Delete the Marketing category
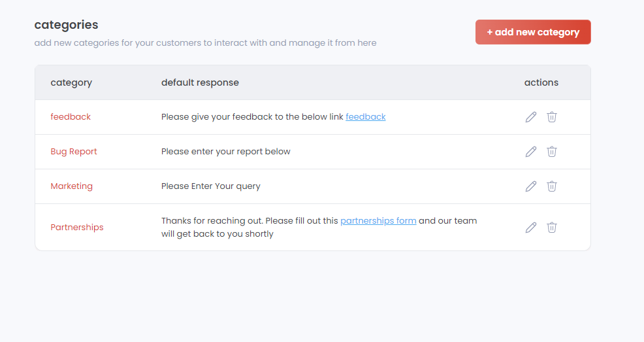Screen dimensions: 644x342 (552, 186)
